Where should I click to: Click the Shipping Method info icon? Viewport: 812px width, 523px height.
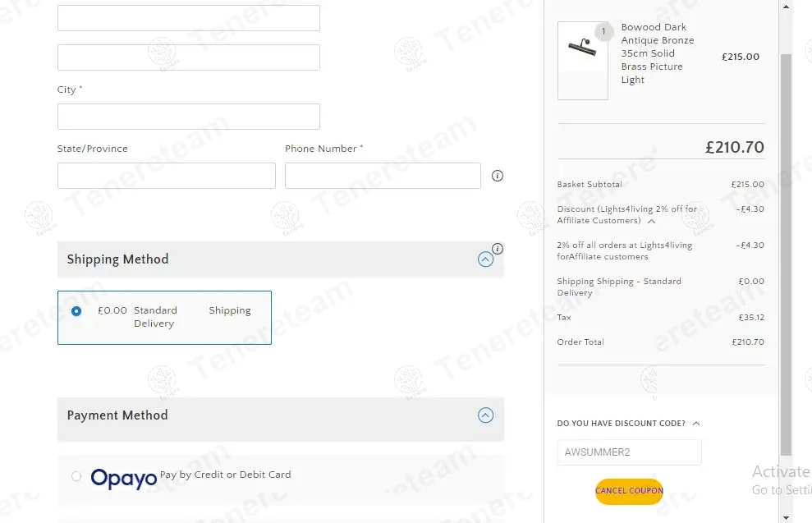497,249
